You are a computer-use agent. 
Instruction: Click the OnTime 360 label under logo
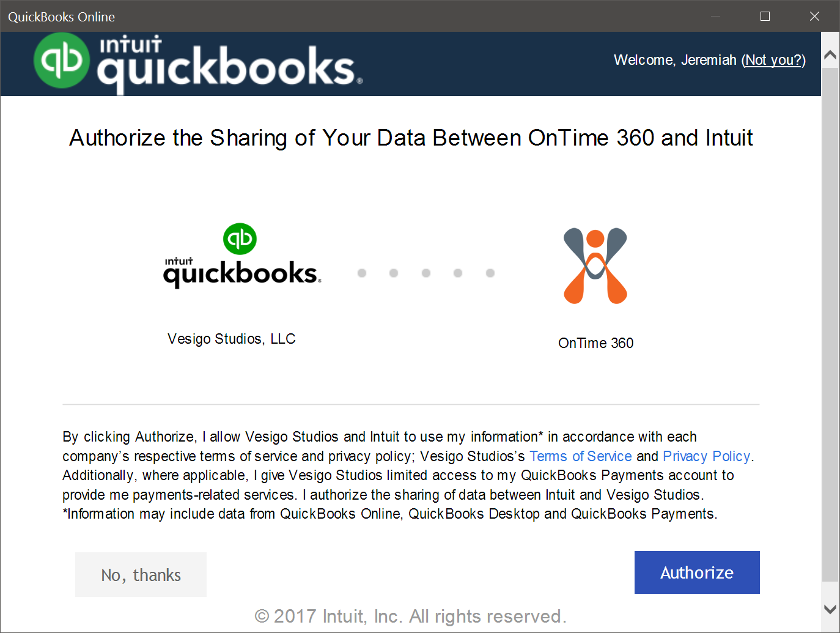click(595, 343)
